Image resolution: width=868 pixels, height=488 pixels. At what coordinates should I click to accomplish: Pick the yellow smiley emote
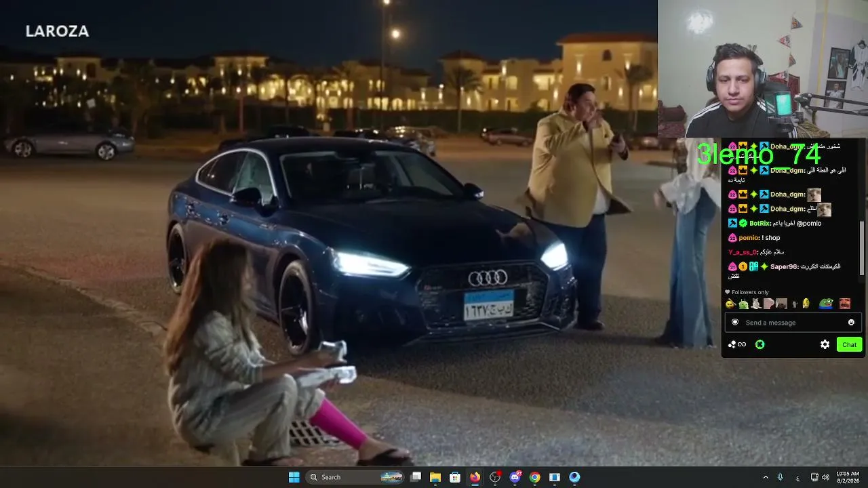(x=730, y=304)
